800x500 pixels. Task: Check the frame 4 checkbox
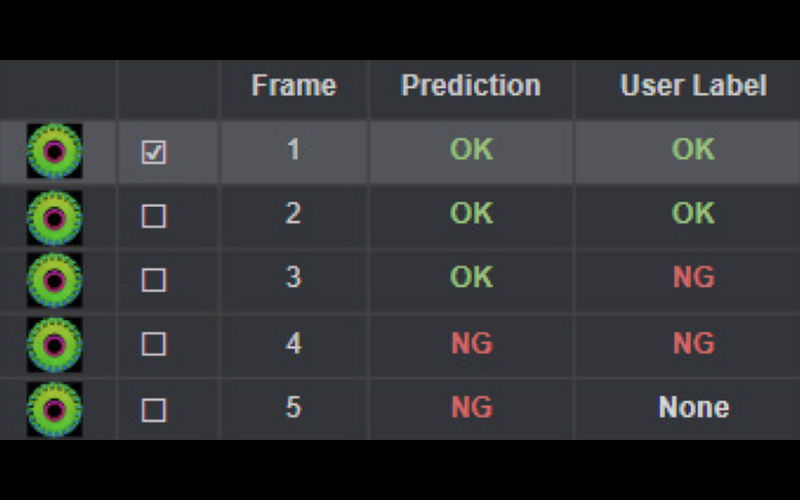(x=153, y=344)
